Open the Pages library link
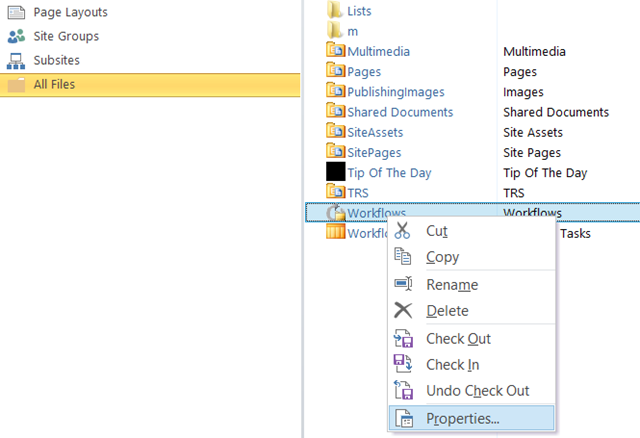Screen dimensions: 640x438 tap(364, 72)
